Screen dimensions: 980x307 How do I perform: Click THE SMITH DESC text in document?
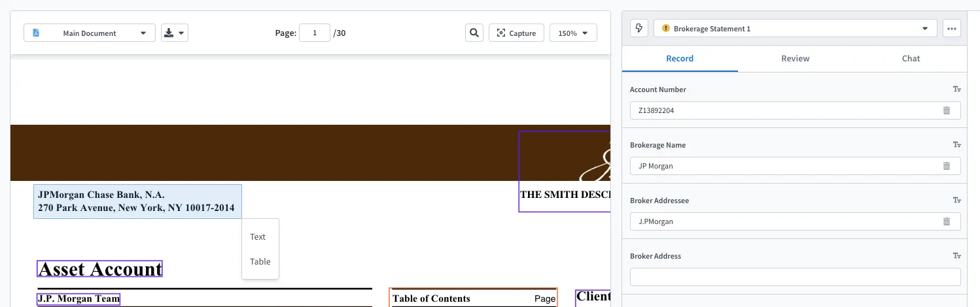(x=565, y=195)
